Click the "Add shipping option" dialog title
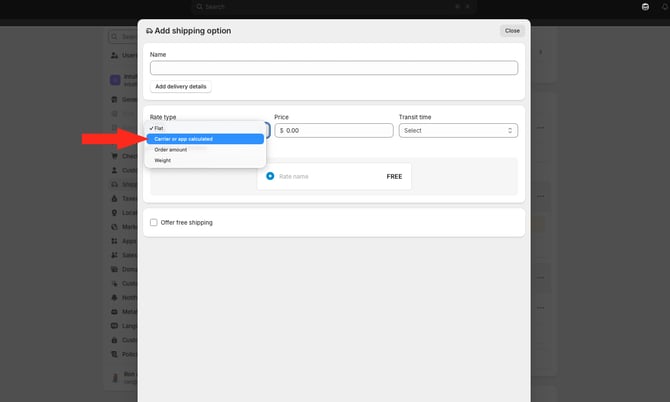This screenshot has width=670, height=402. (x=193, y=31)
